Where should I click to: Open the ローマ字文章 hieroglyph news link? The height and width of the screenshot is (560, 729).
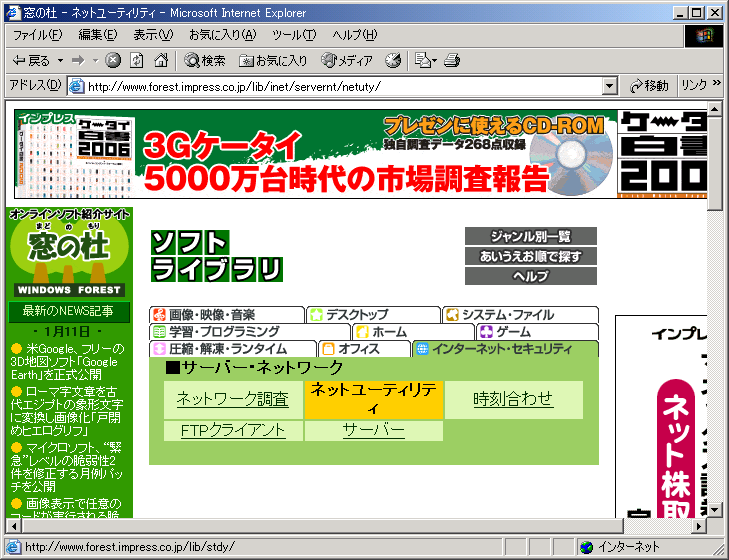66,411
